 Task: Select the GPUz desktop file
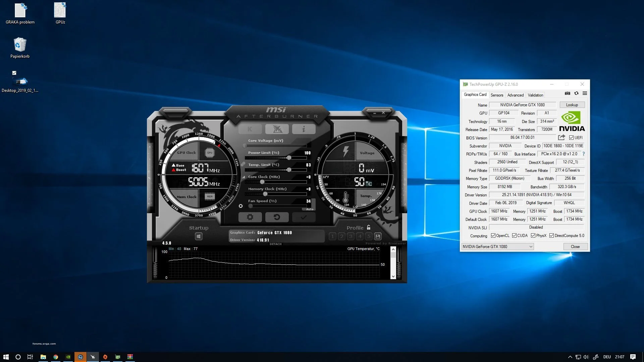pyautogui.click(x=60, y=14)
